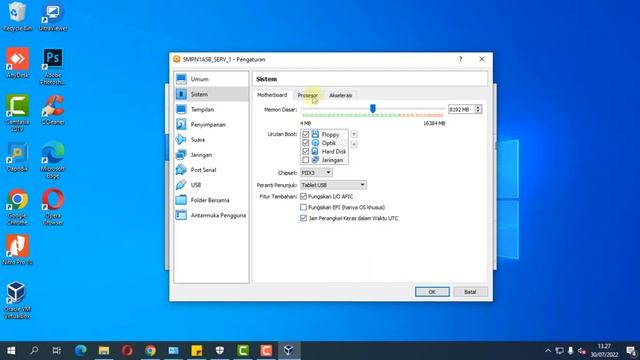640x360 pixels.
Task: Decrease memory with spinner down arrow
Action: [x=478, y=111]
